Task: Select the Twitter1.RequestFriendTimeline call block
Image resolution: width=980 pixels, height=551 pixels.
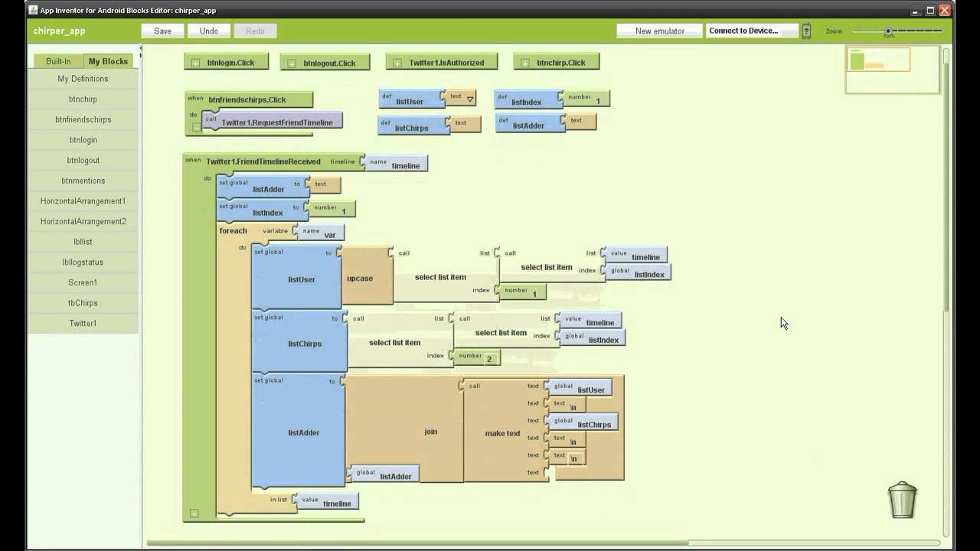Action: pyautogui.click(x=273, y=121)
